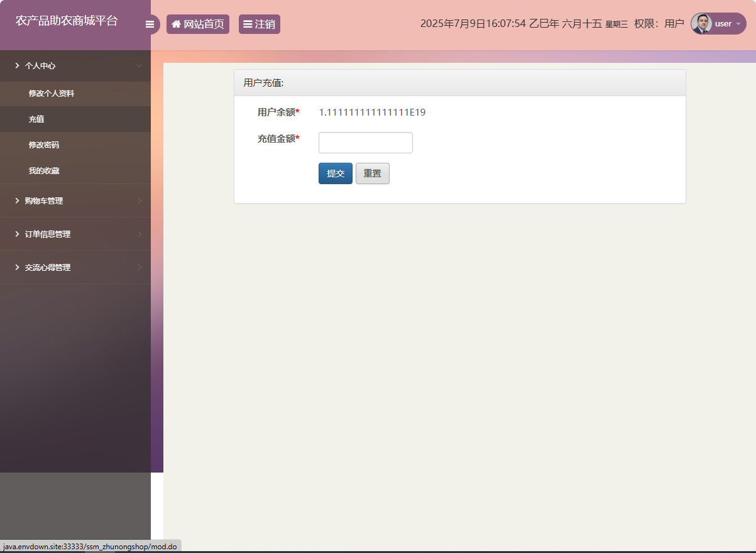This screenshot has width=756, height=553.
Task: Click the 充值金额 label
Action: click(278, 139)
